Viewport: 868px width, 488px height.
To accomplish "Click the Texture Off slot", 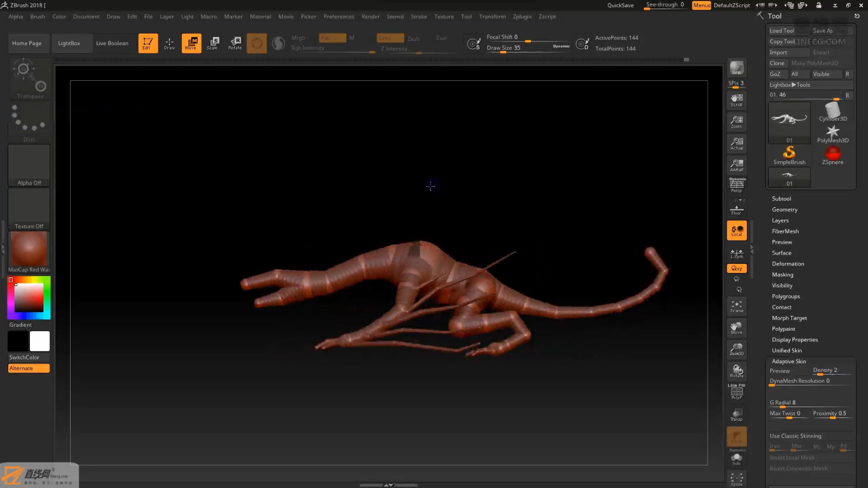I will click(x=29, y=209).
